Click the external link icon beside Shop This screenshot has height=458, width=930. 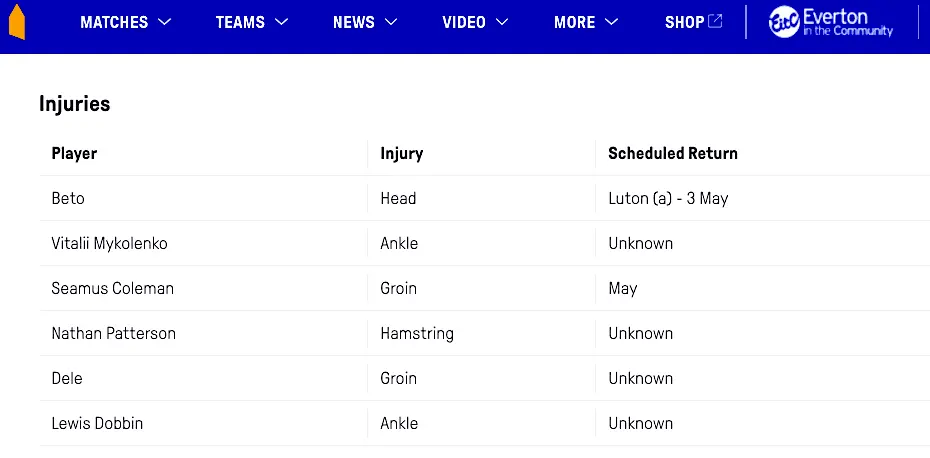coord(715,22)
